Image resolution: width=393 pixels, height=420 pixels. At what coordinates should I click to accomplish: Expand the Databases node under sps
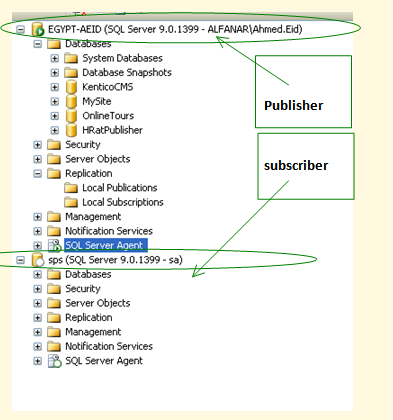coord(38,274)
